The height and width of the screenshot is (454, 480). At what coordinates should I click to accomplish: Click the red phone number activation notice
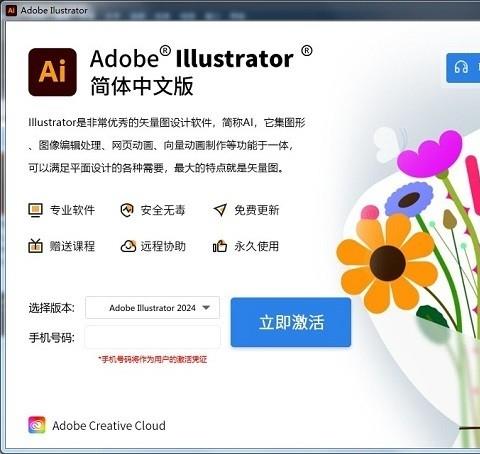(x=153, y=359)
